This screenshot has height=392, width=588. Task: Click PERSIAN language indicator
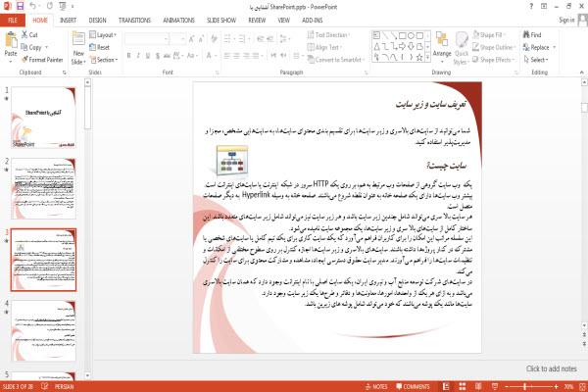click(64, 386)
